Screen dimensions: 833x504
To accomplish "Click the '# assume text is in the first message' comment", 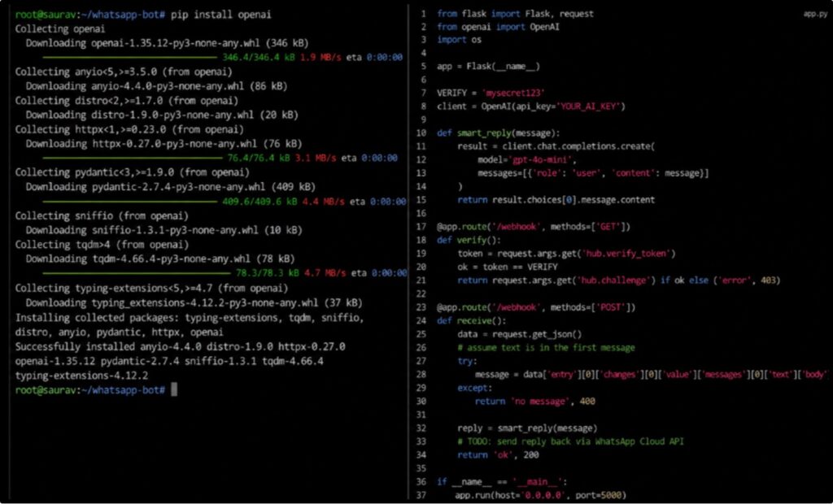I will [x=546, y=347].
